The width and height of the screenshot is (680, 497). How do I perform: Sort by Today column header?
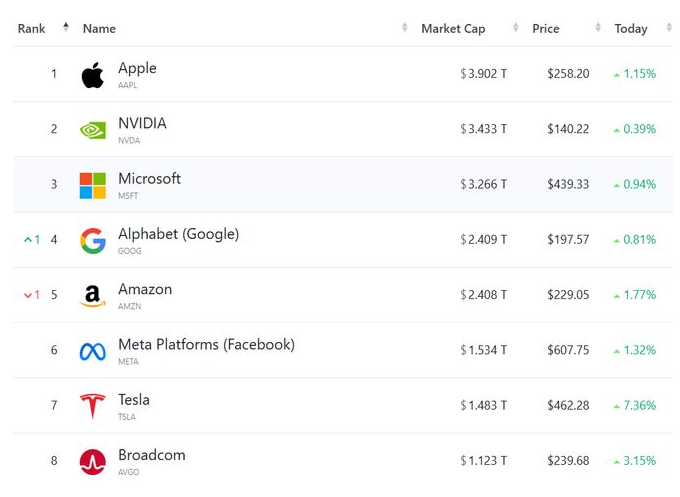(x=631, y=28)
